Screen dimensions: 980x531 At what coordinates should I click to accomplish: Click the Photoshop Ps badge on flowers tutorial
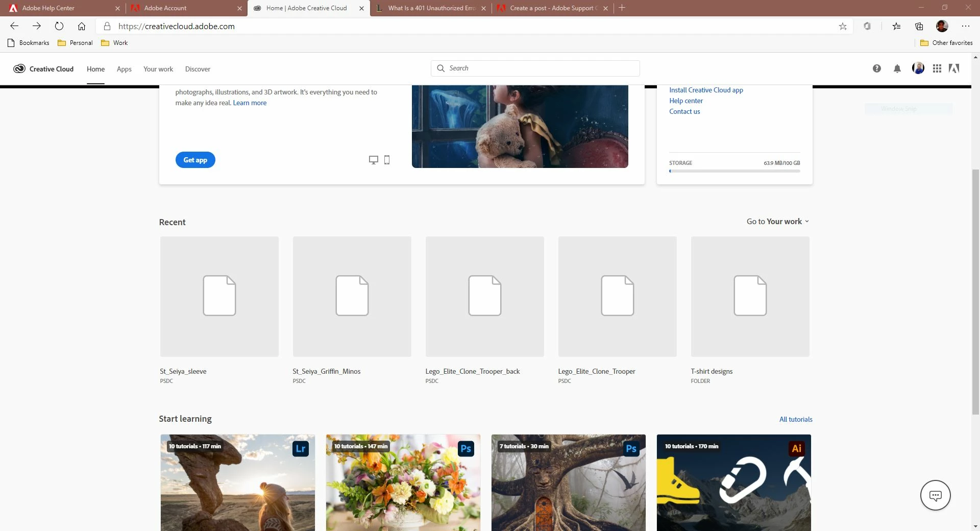(466, 448)
